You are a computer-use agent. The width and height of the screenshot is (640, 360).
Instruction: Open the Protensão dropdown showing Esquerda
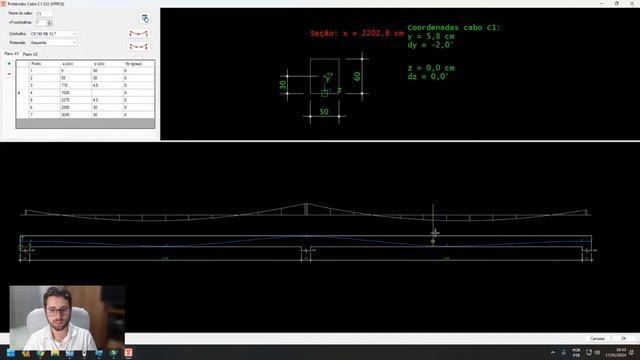click(x=53, y=42)
